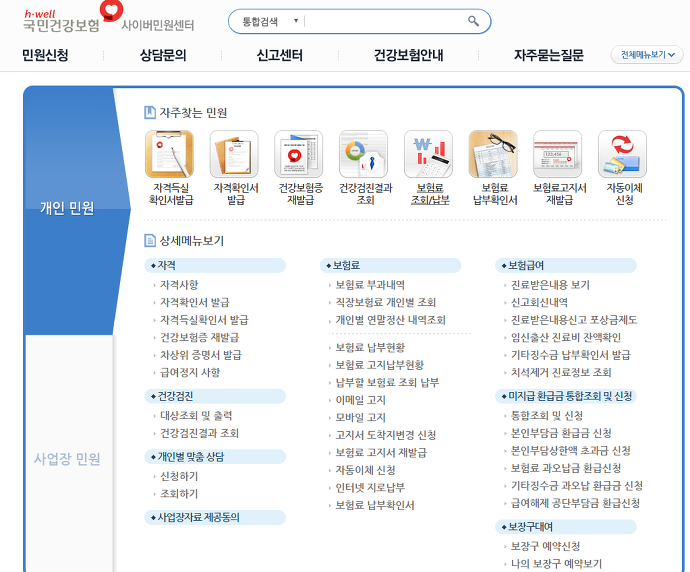The image size is (690, 572).
Task: Open the 자격확인서 발급 icon
Action: 234,154
